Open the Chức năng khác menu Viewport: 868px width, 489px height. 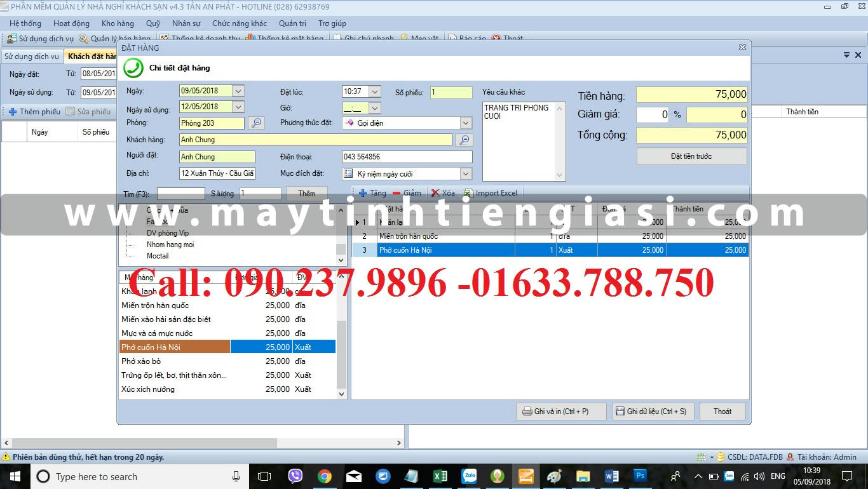tap(240, 23)
